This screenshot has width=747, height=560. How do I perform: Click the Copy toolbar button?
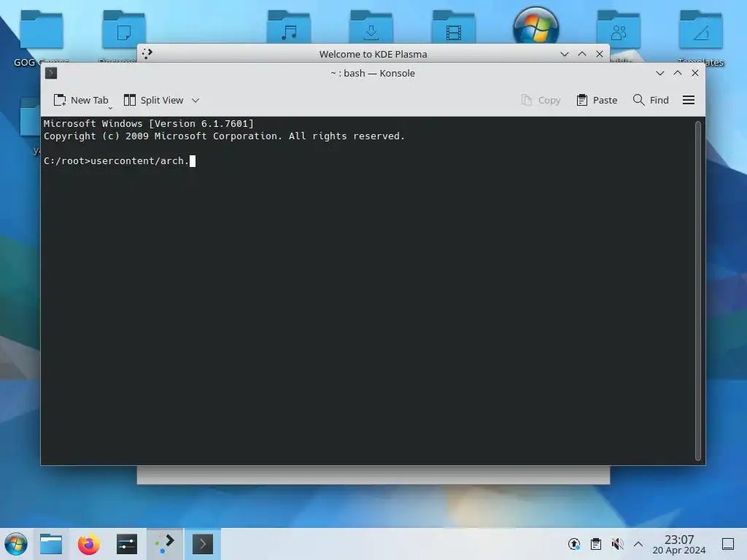click(x=541, y=100)
